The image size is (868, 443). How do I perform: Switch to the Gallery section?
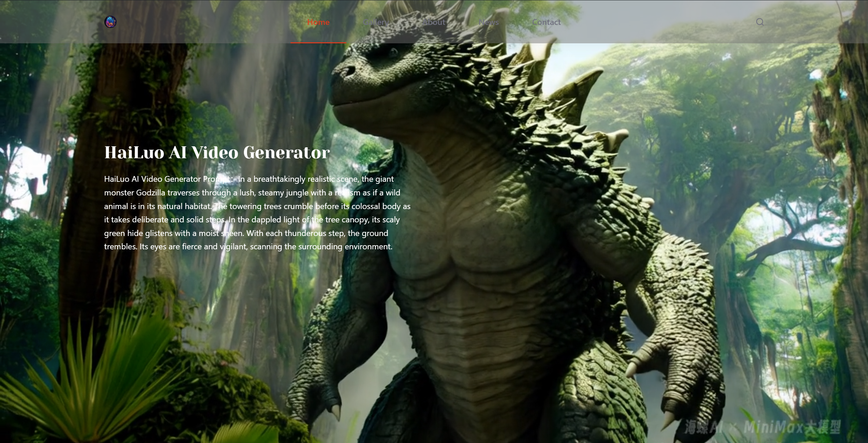pos(376,22)
